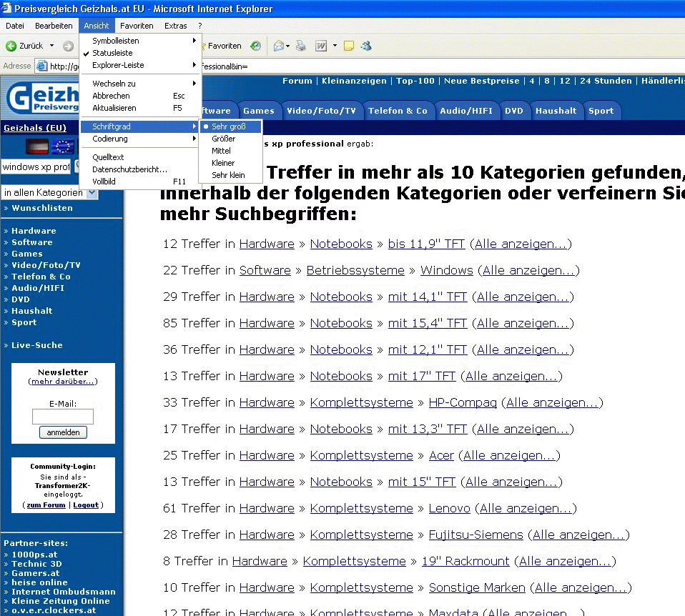Open the 'zum Forum' community link
The height and width of the screenshot is (616, 685).
click(46, 505)
